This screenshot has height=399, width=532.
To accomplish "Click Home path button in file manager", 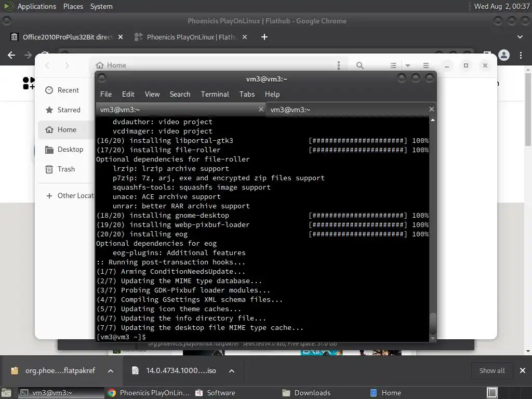I will click(x=111, y=65).
